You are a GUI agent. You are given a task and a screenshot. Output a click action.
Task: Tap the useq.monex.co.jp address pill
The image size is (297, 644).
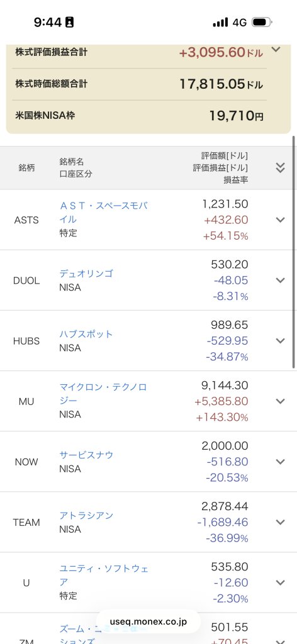coord(148,621)
